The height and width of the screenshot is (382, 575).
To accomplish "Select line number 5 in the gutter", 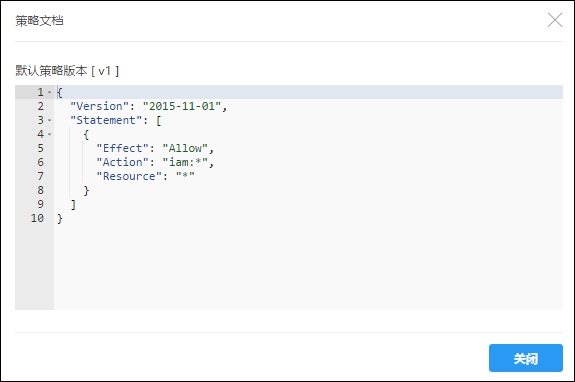I will (40, 148).
